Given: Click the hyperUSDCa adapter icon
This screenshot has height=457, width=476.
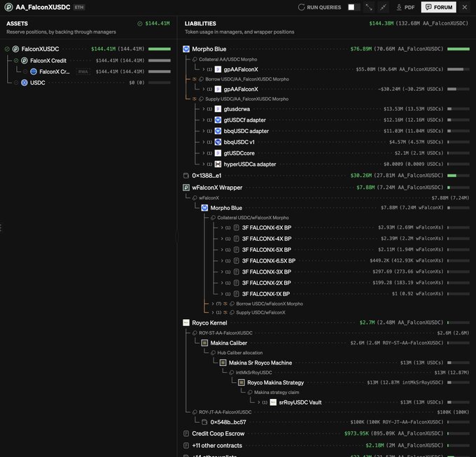Looking at the screenshot, I should pyautogui.click(x=218, y=164).
